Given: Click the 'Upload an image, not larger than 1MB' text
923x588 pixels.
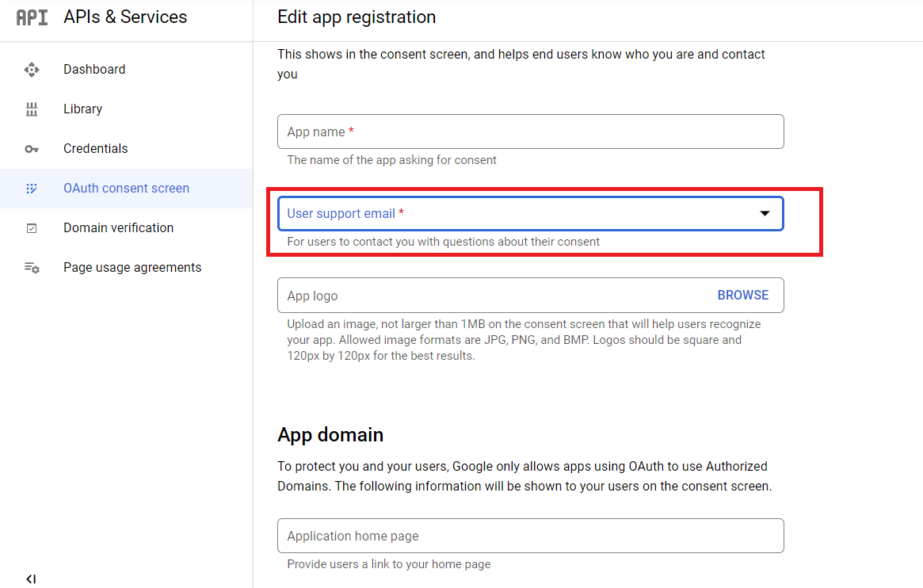Looking at the screenshot, I should (524, 340).
